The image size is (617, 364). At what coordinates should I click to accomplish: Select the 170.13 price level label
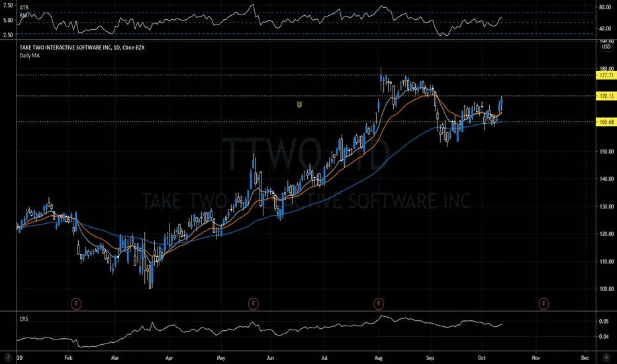[x=606, y=96]
